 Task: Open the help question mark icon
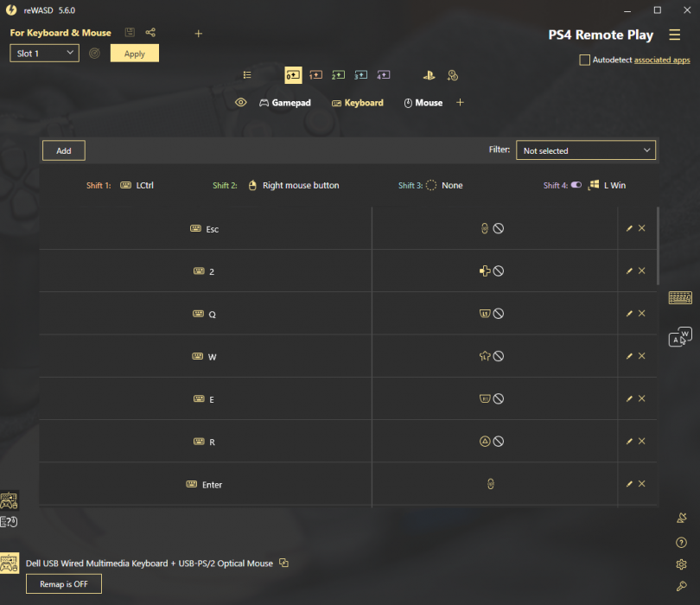pyautogui.click(x=681, y=543)
